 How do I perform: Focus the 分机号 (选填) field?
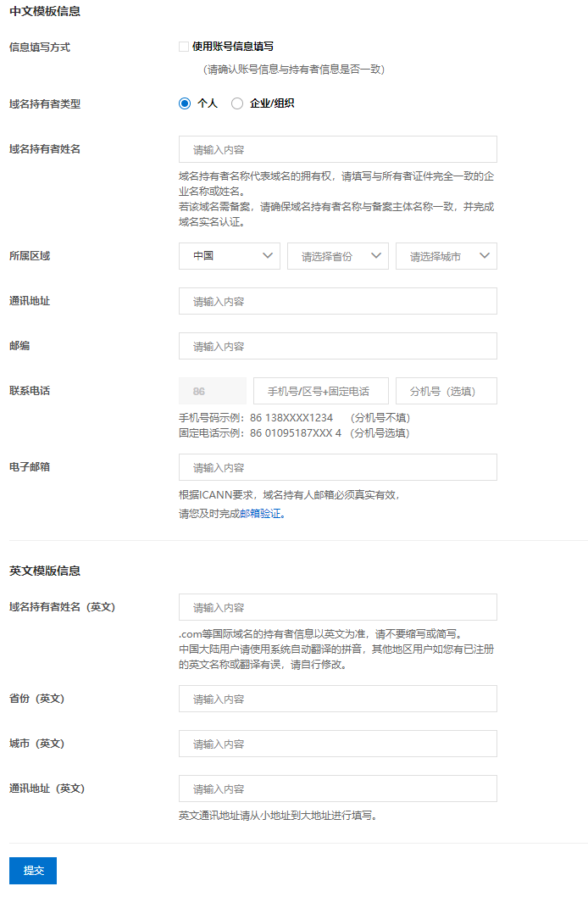pos(447,391)
